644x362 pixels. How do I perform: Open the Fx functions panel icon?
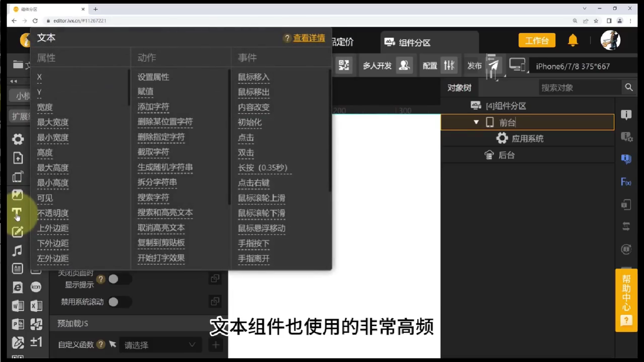pyautogui.click(x=626, y=182)
